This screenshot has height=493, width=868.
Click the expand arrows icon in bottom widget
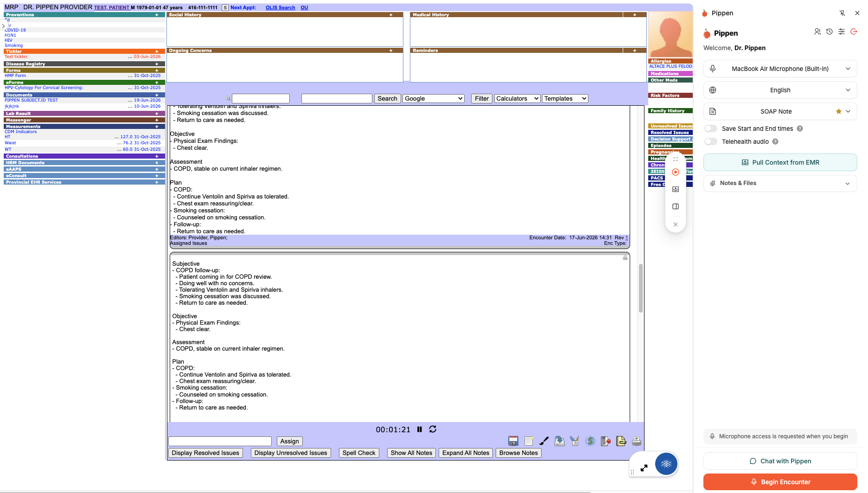pos(644,468)
